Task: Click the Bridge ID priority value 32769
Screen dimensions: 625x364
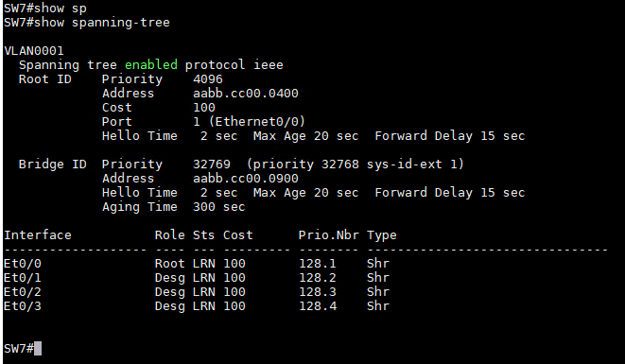Action: [212, 165]
